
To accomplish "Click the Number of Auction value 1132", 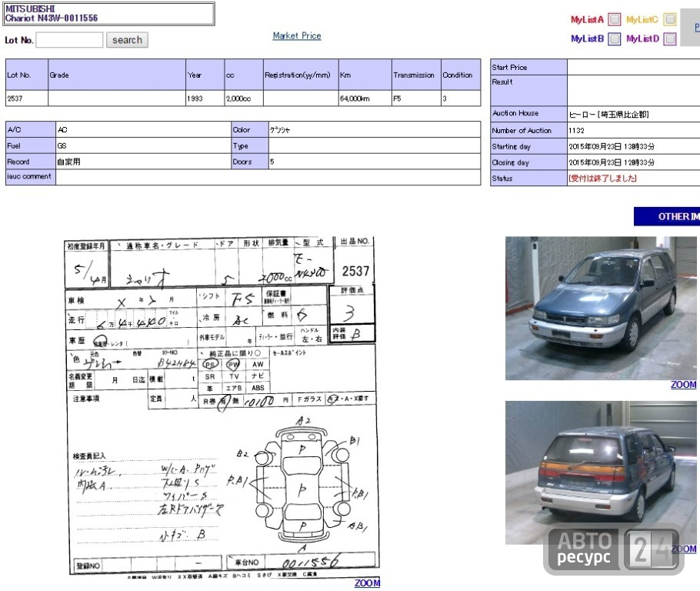I will (x=576, y=131).
